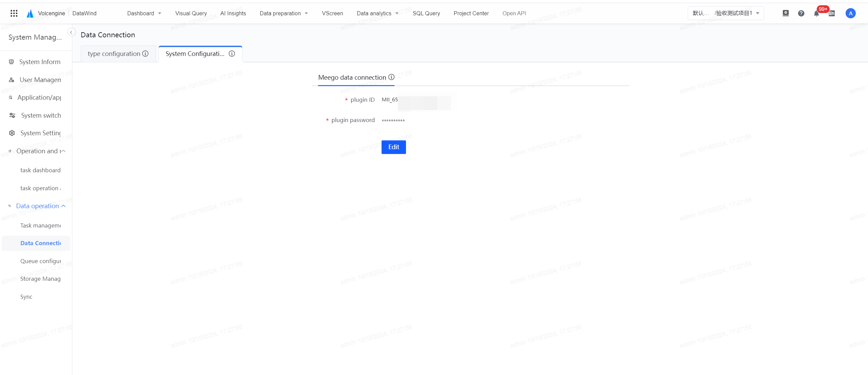The image size is (868, 375).
Task: Go to Visual Query
Action: click(x=191, y=13)
